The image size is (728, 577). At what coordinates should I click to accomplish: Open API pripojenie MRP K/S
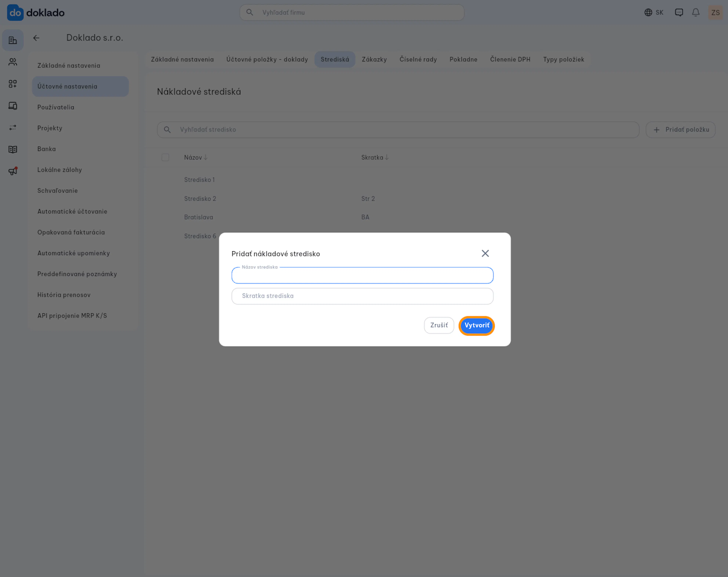click(x=80, y=316)
